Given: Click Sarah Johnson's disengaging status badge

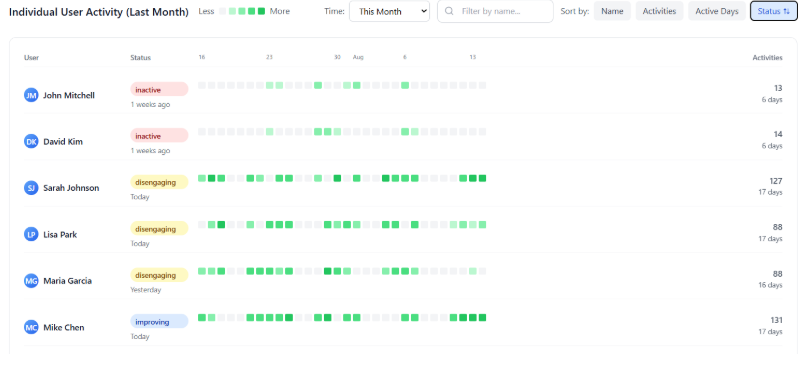Looking at the screenshot, I should [x=159, y=182].
